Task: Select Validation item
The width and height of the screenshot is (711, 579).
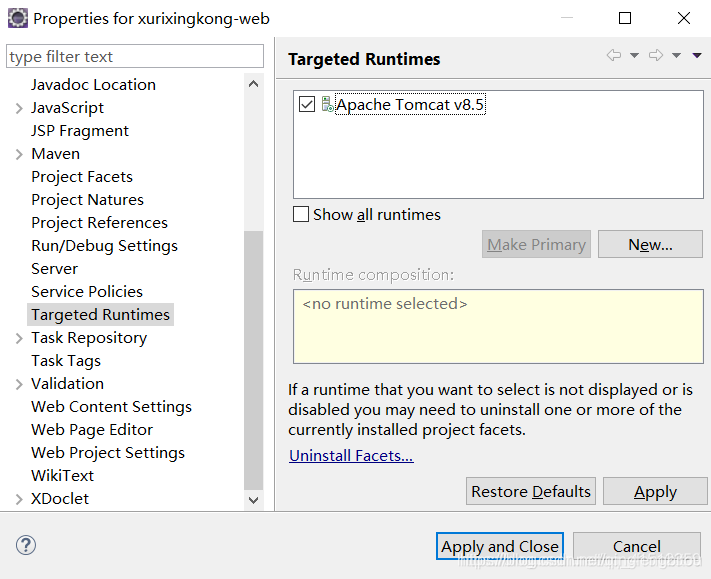Action: point(68,384)
